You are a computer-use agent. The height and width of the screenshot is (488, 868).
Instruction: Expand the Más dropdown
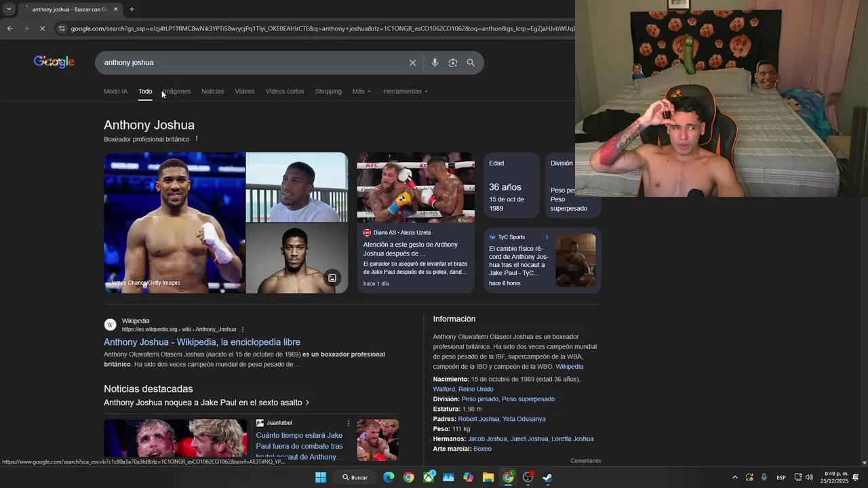361,91
